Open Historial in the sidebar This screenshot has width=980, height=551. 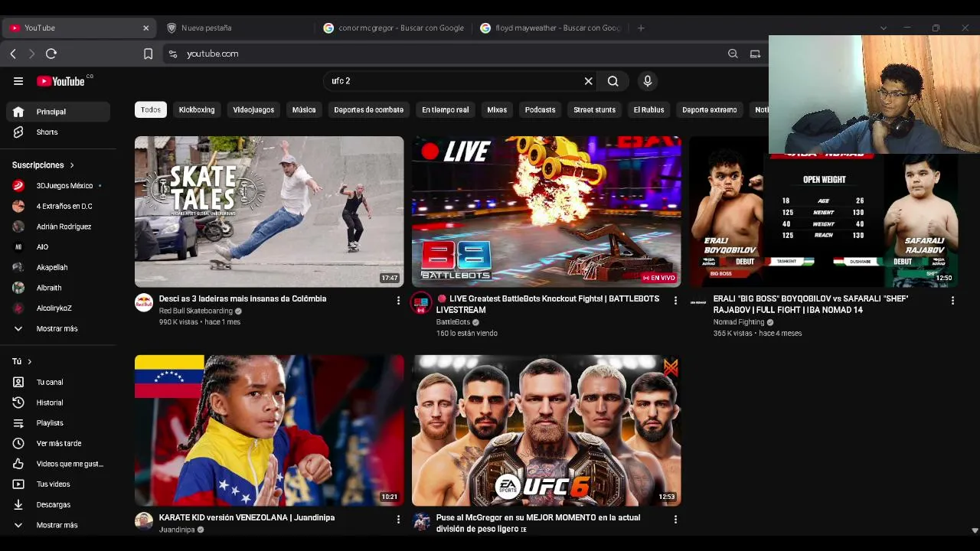coord(58,403)
